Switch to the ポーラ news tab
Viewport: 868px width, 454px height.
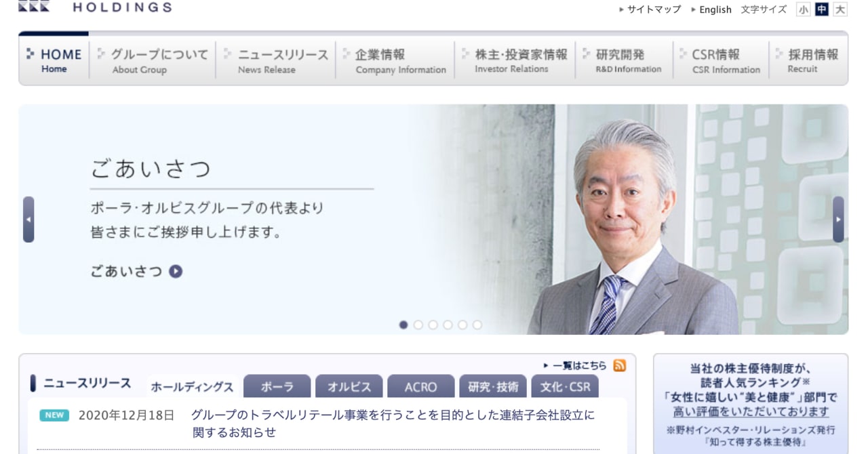[x=277, y=387]
